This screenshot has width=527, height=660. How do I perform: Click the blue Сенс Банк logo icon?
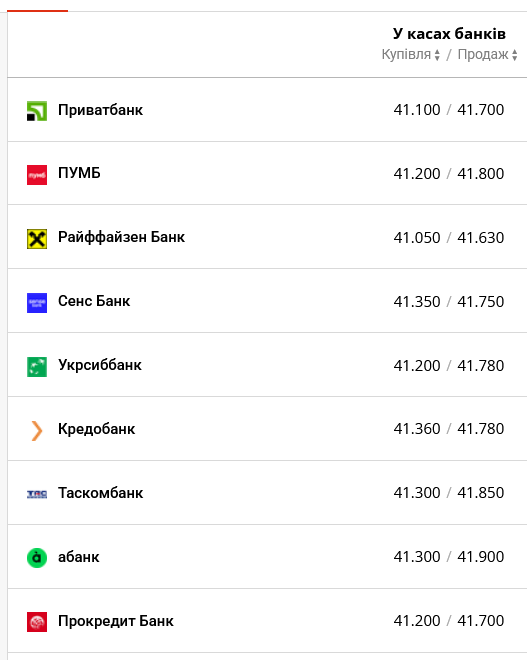click(37, 303)
